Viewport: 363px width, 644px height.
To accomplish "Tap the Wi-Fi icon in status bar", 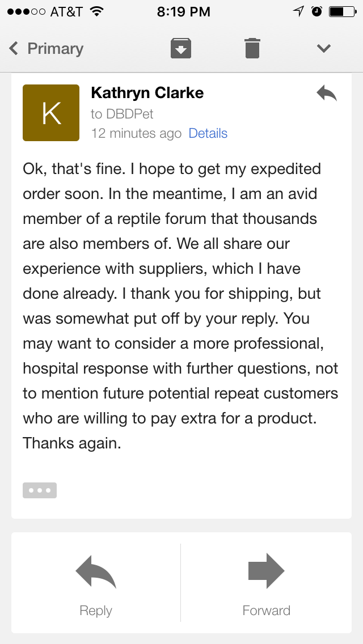I will [96, 11].
